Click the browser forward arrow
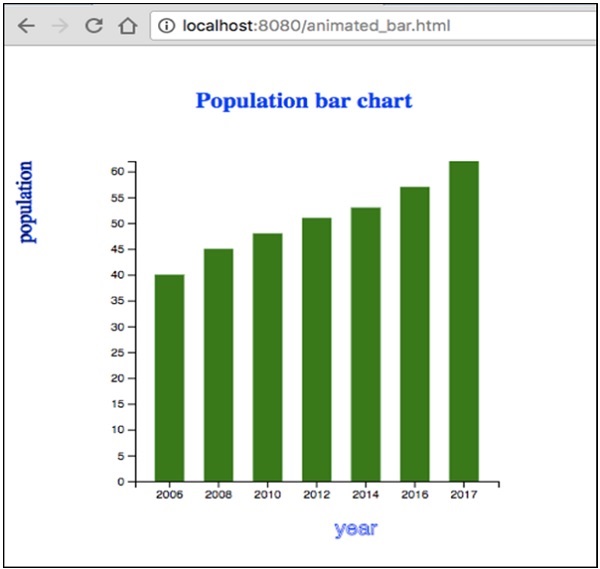 pyautogui.click(x=60, y=25)
